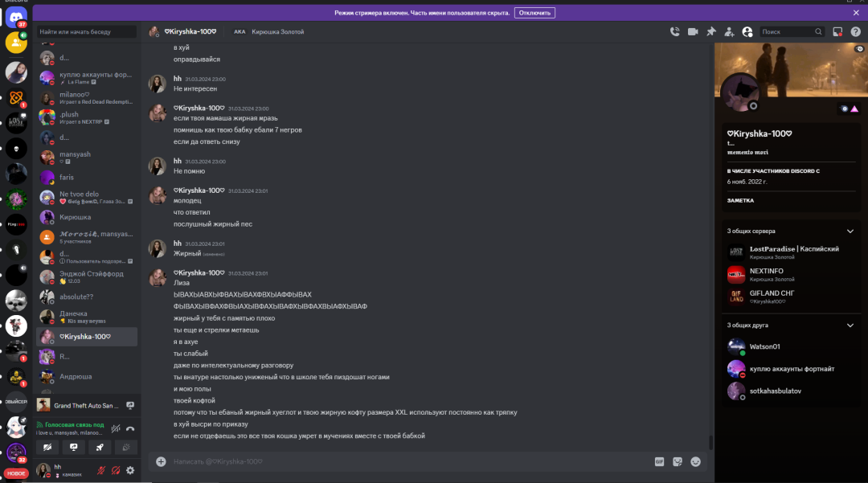The image size is (868, 483).
Task: Open the inbox icon next to search
Action: point(837,31)
